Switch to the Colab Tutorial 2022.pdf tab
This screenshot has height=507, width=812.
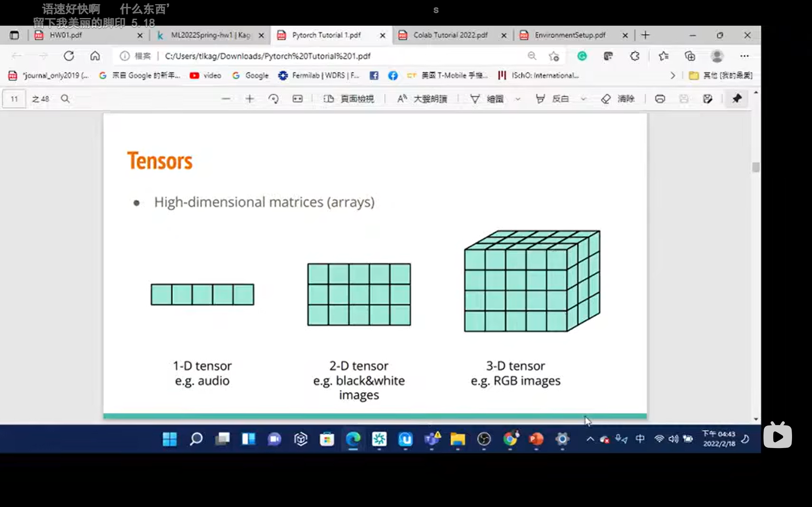coord(450,35)
